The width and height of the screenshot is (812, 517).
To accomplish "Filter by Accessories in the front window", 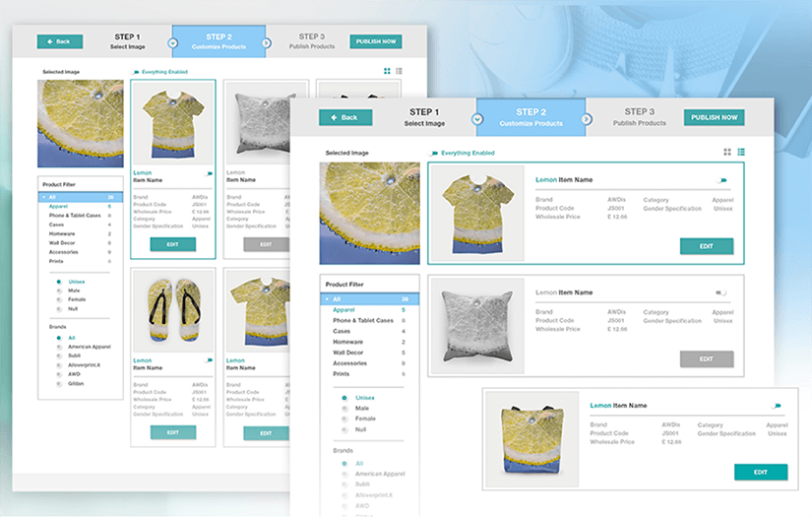I will [370, 363].
